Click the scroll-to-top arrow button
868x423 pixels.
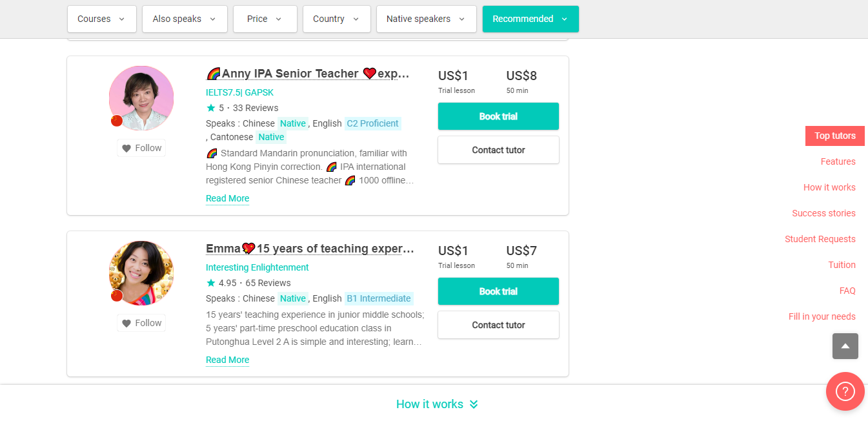(x=845, y=346)
